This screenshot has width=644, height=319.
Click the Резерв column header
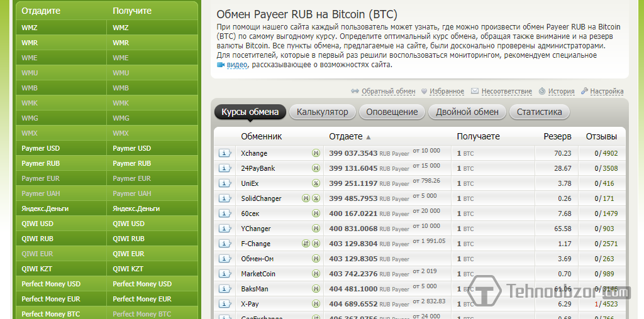[x=557, y=136]
